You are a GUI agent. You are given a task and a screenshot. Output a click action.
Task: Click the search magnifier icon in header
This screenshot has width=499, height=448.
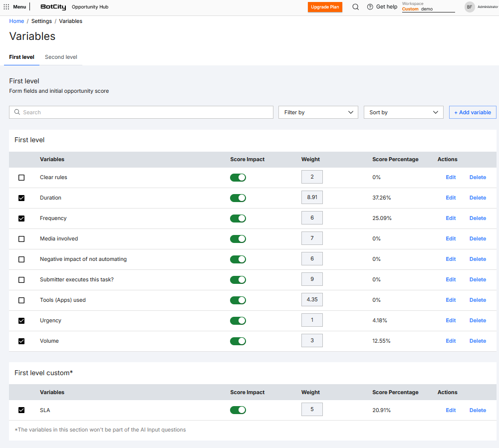[x=355, y=7]
